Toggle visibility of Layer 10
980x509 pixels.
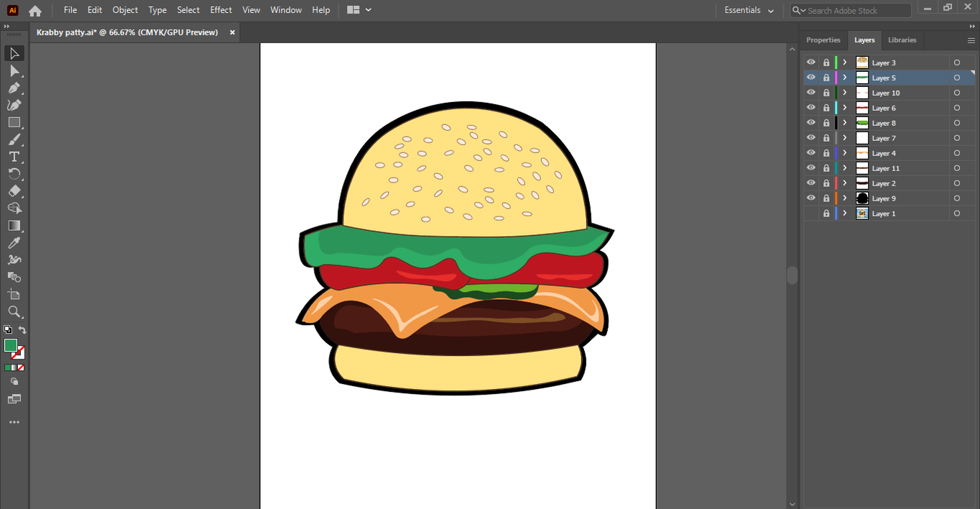coord(811,93)
